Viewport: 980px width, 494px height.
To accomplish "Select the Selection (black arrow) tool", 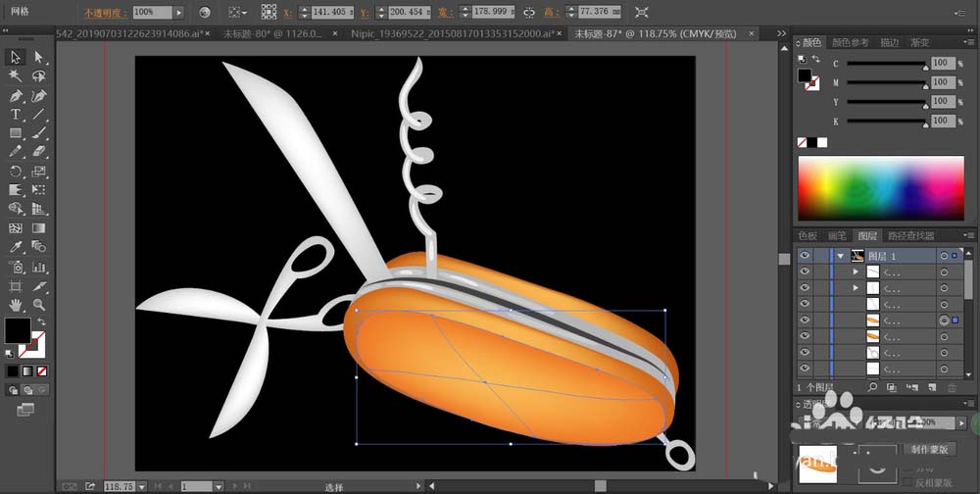I will pyautogui.click(x=16, y=57).
